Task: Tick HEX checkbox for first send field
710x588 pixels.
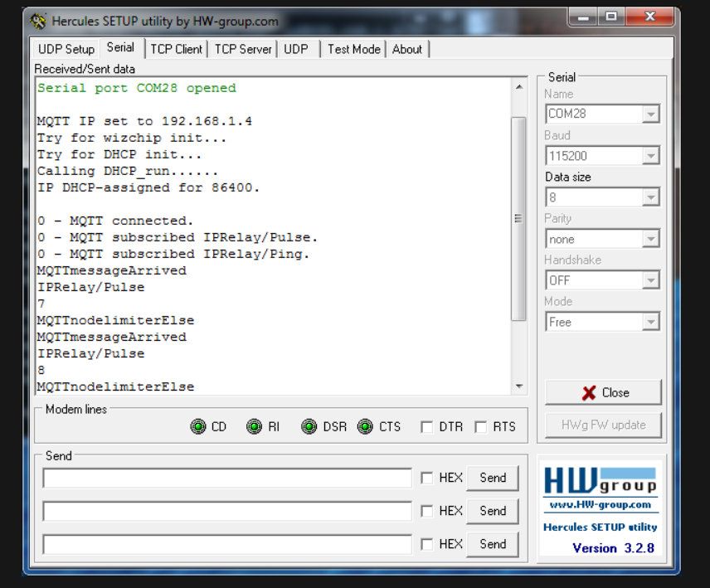Action: pos(426,478)
